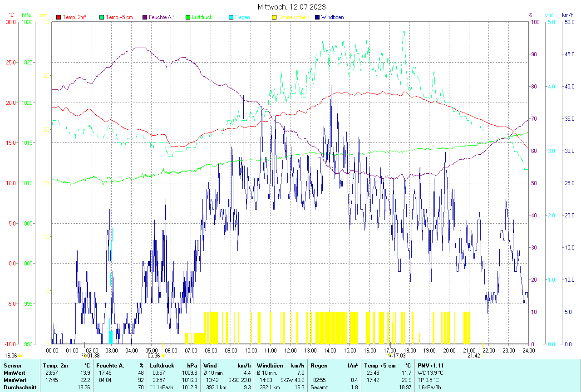Select the 14:03 gust time cell
This screenshot has height=392, width=581.
pyautogui.click(x=266, y=380)
